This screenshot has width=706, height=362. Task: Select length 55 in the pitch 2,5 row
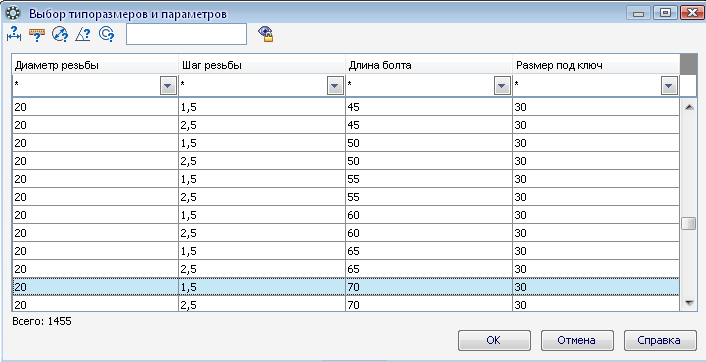(429, 197)
